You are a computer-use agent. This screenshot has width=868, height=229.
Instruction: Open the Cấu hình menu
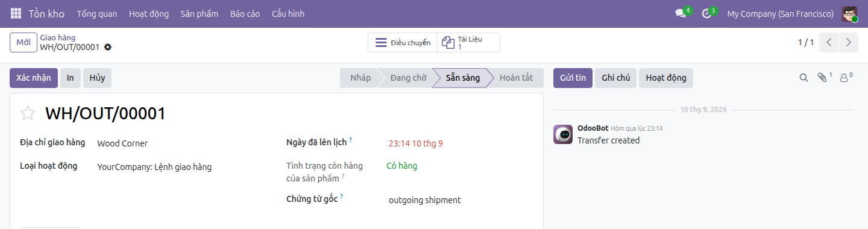pyautogui.click(x=288, y=13)
